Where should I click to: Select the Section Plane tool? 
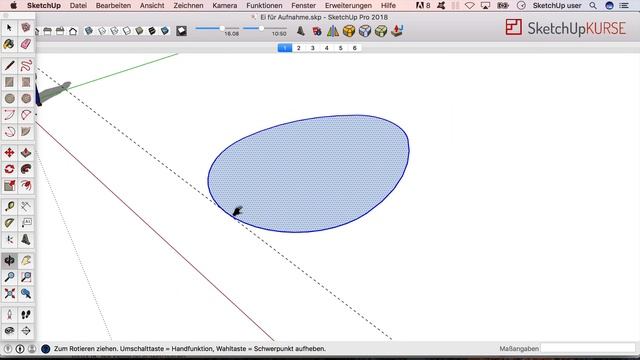tap(26, 331)
